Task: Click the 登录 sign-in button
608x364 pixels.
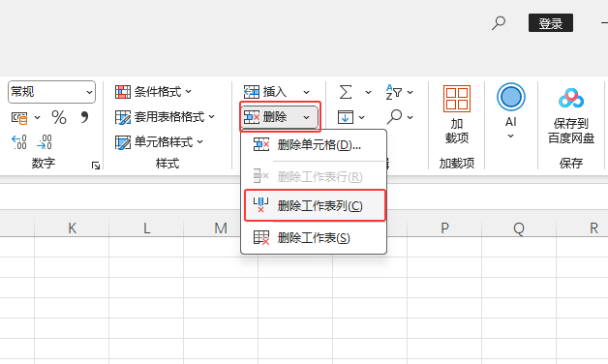Action: [551, 23]
